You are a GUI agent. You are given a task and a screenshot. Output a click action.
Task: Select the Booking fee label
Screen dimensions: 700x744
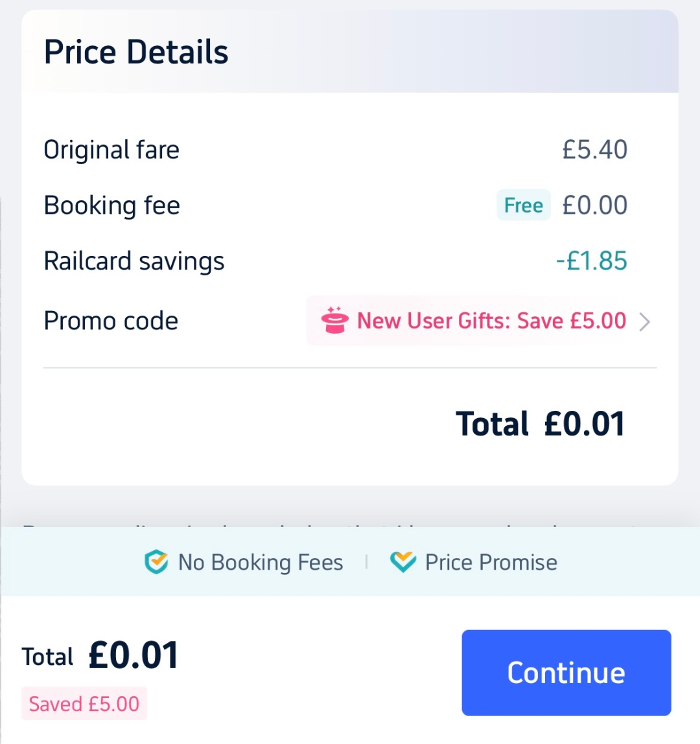[x=111, y=205]
